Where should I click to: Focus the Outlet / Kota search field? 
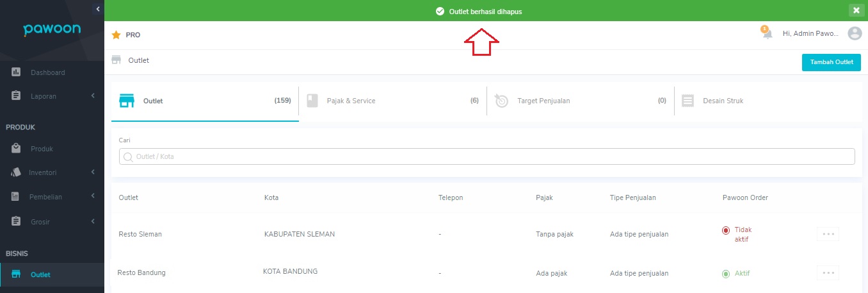486,156
